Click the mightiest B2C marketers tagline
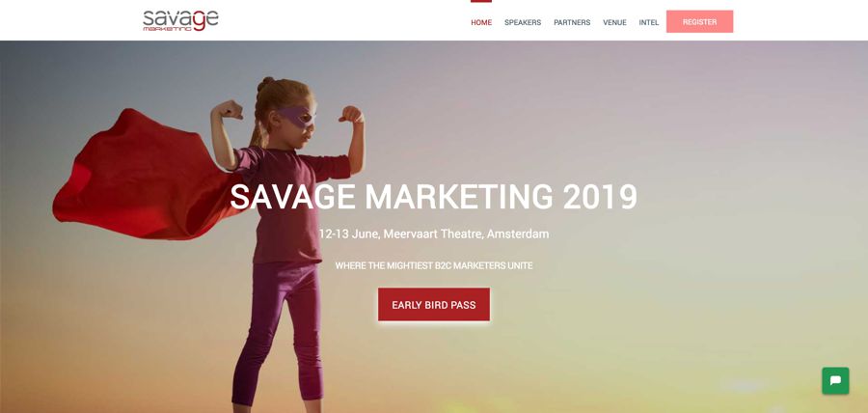Viewport: 868px width, 413px height. (433, 265)
